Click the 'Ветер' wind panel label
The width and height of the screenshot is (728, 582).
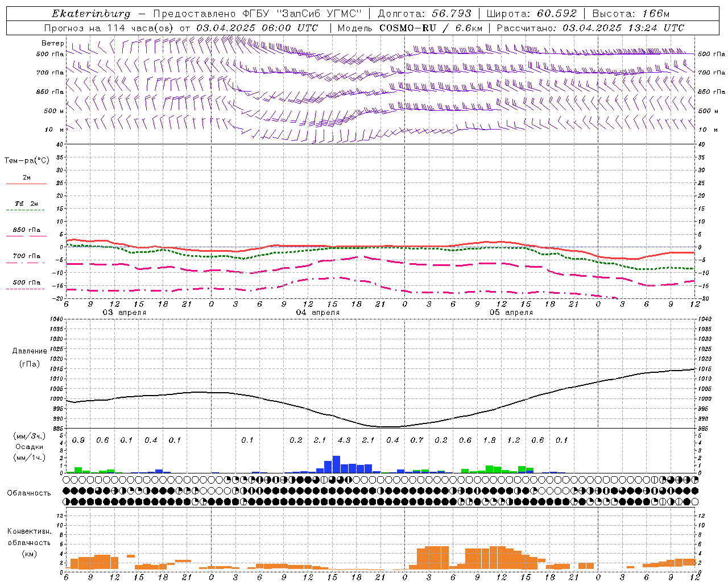point(52,43)
